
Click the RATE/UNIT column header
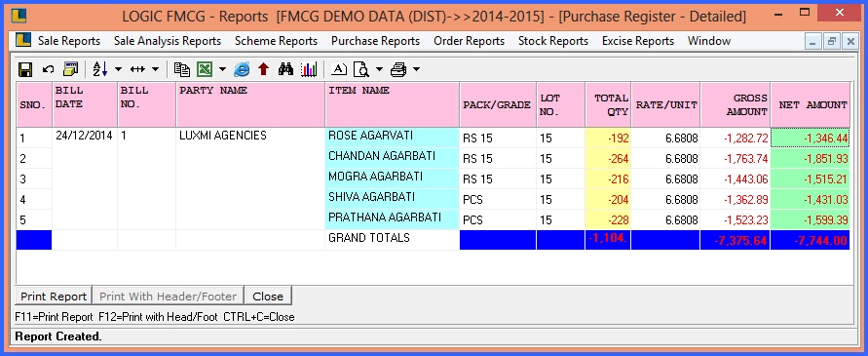click(666, 104)
